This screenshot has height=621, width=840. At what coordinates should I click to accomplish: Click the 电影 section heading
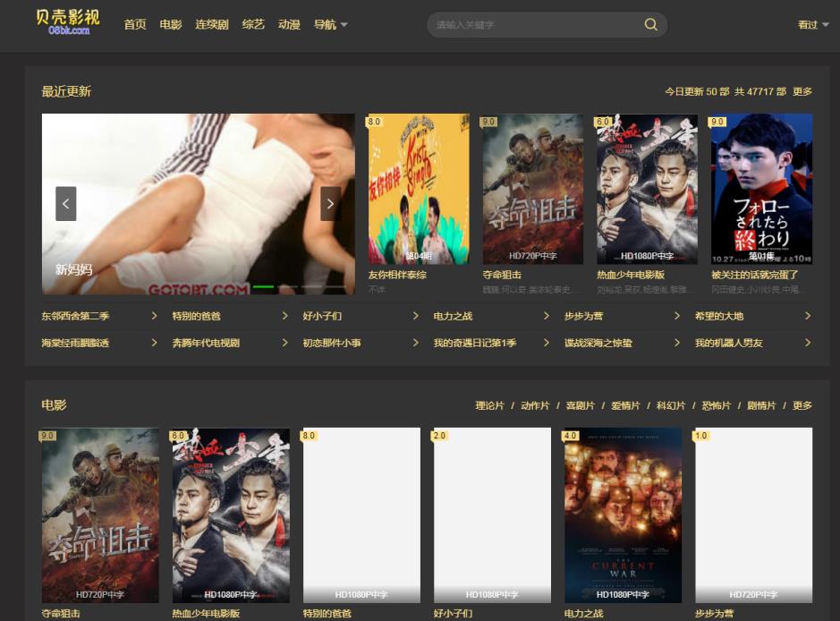tap(54, 405)
